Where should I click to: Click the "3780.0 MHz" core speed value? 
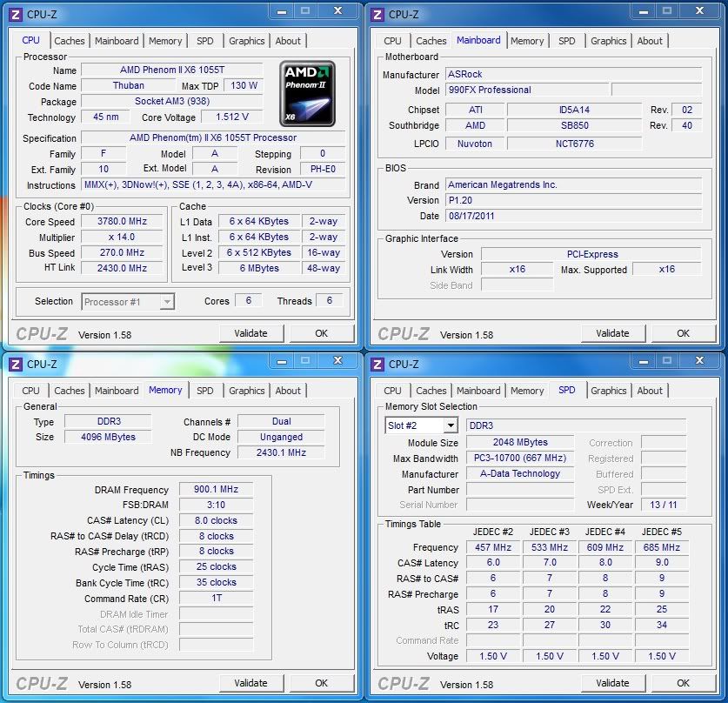pyautogui.click(x=122, y=222)
